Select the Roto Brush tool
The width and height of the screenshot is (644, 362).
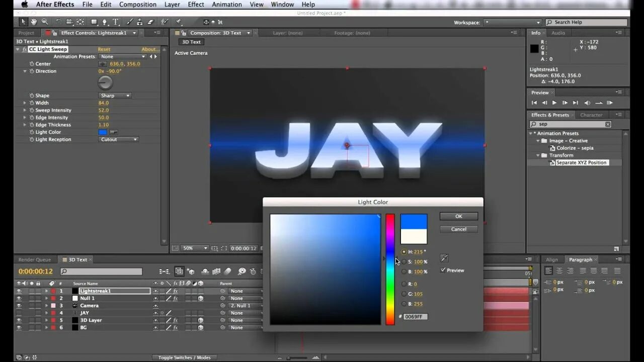click(165, 22)
